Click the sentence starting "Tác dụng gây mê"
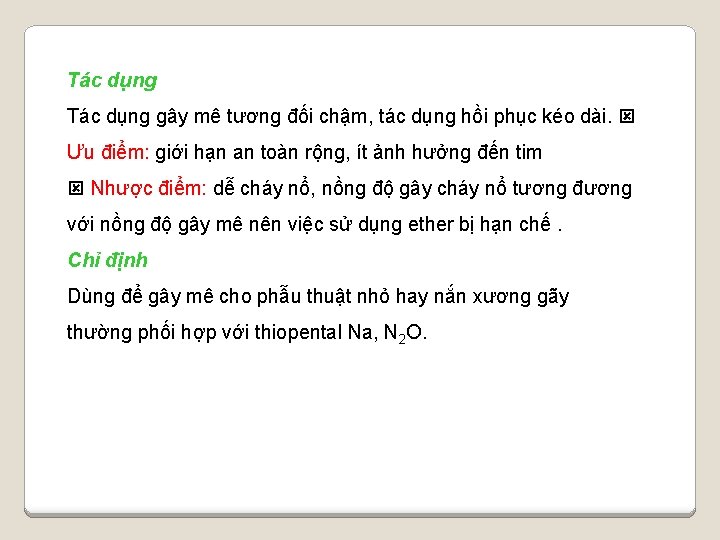Viewport: 720px width, 540px height. pyautogui.click(x=339, y=116)
